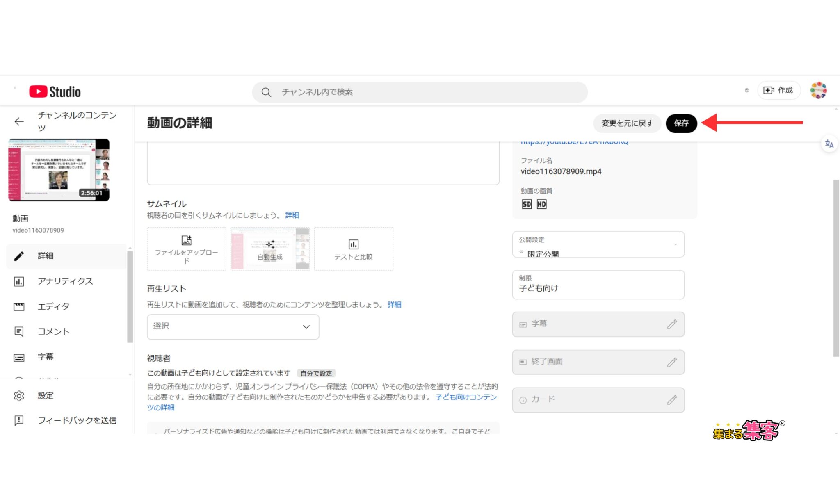Click the 保存 save button
The height and width of the screenshot is (504, 840).
(x=681, y=123)
